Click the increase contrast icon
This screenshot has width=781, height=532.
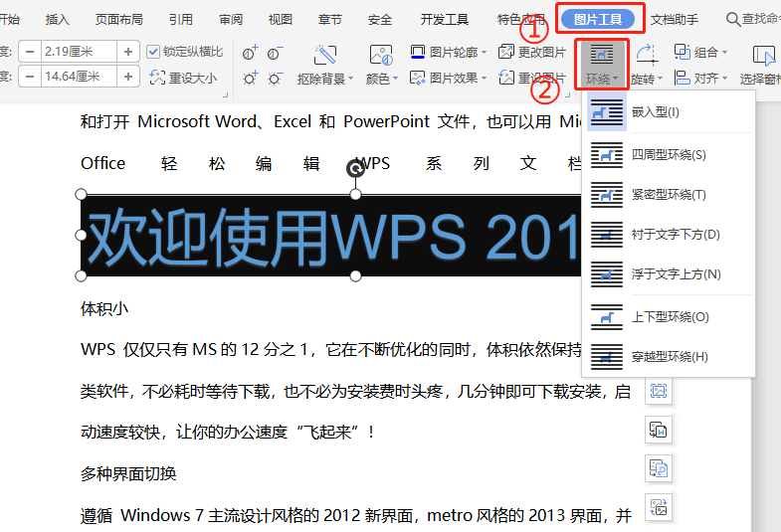(250, 52)
